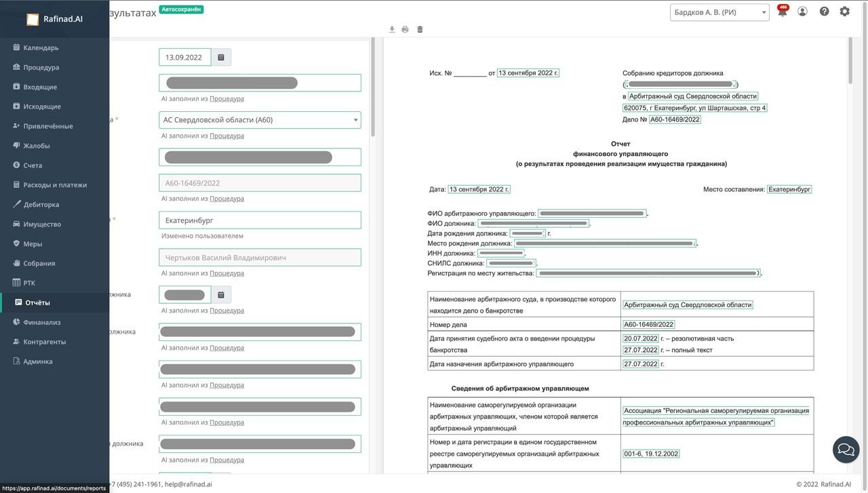Screen dimensions: 868x493
Task: Click the Расходы и платежи sidebar icon
Action: tap(16, 184)
